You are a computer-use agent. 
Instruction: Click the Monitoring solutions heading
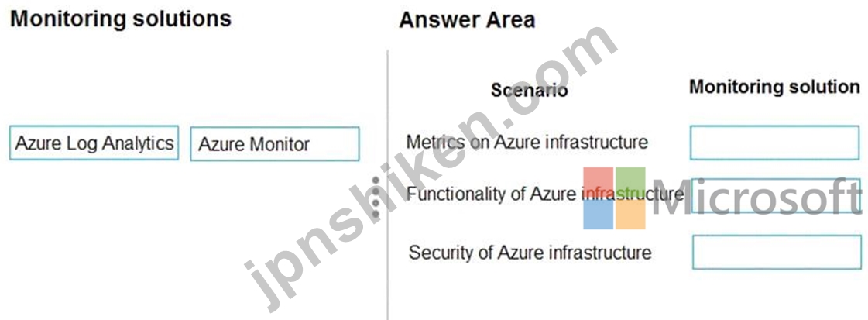(121, 19)
